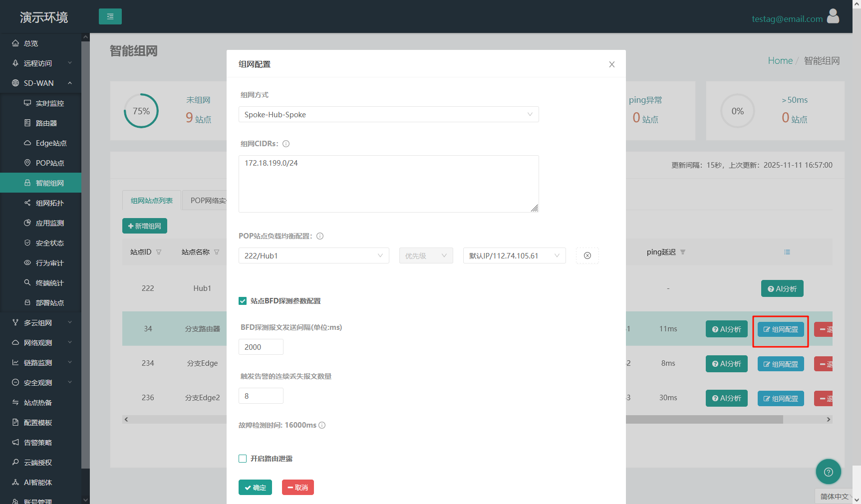This screenshot has width=861, height=504.
Task: Filter the ping延迟 column
Action: 683,252
